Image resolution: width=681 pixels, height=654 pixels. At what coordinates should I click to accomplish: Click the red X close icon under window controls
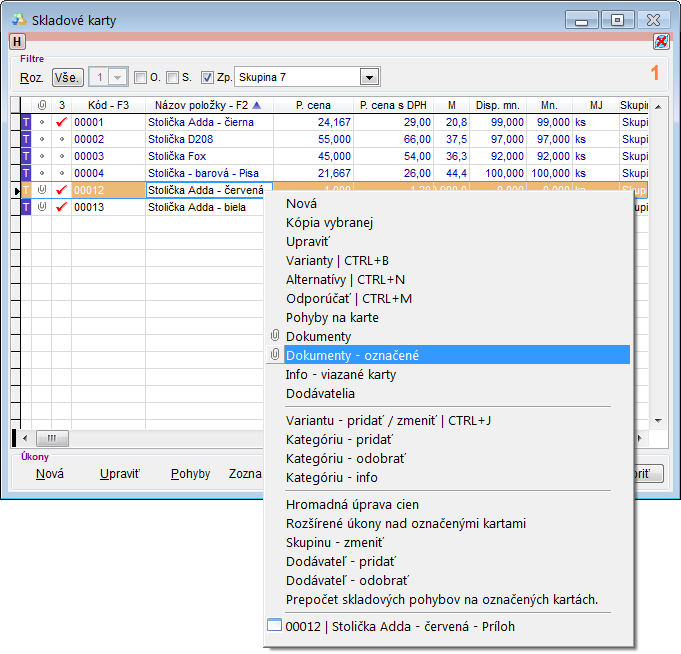[x=661, y=42]
